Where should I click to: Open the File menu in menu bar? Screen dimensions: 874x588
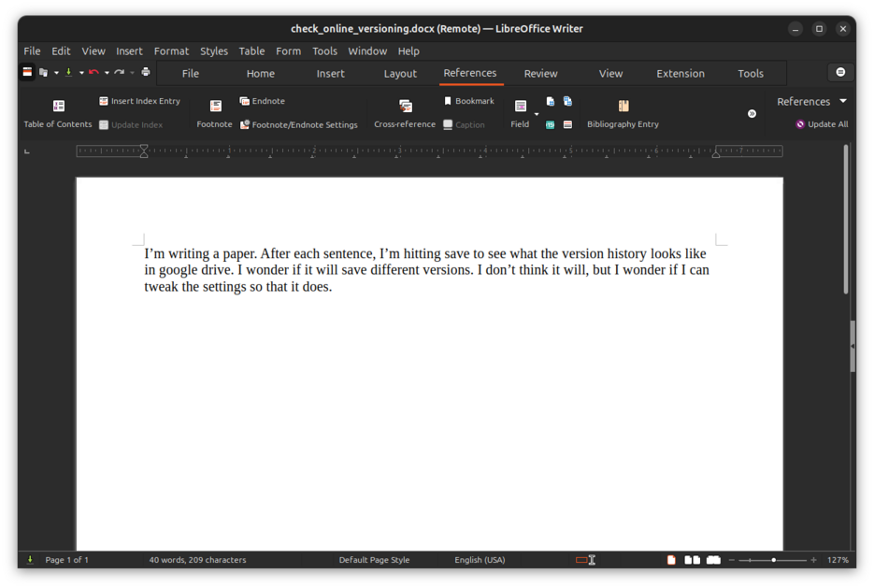click(x=32, y=50)
